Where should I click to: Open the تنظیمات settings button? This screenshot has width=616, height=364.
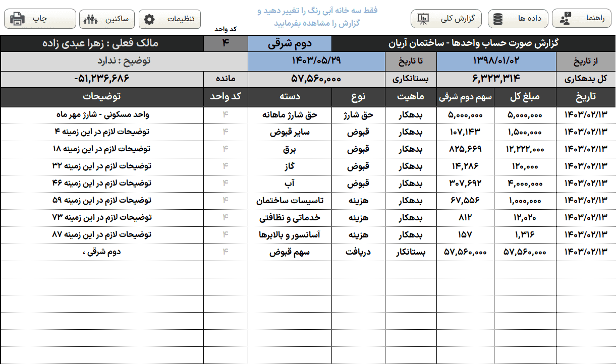[x=170, y=19]
